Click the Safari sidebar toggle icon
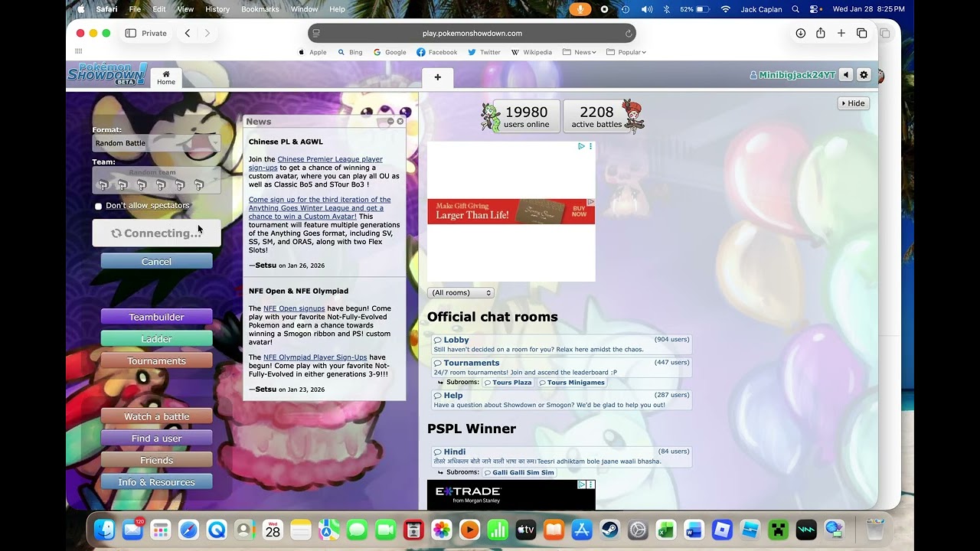Screen dimensions: 980x551 tap(130, 33)
